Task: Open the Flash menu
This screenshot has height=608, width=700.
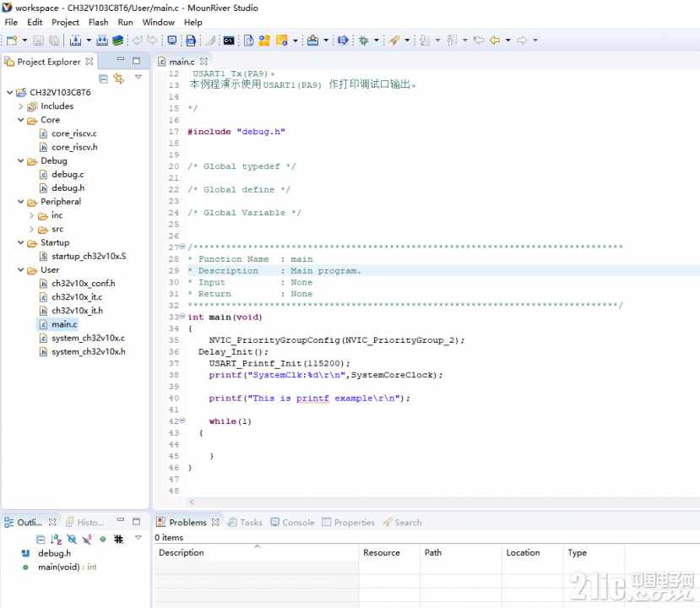Action: click(x=98, y=22)
